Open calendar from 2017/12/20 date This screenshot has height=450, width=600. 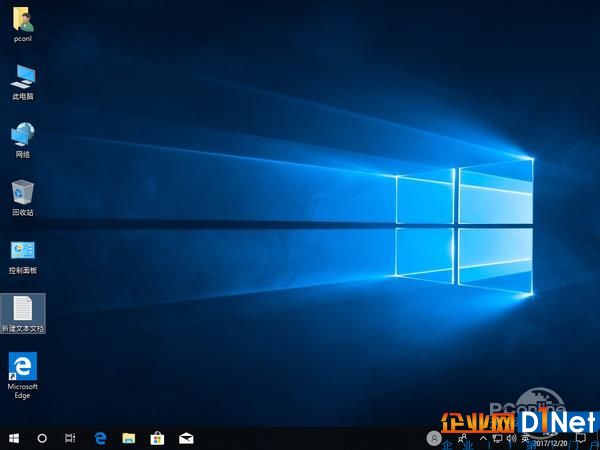click(551, 443)
